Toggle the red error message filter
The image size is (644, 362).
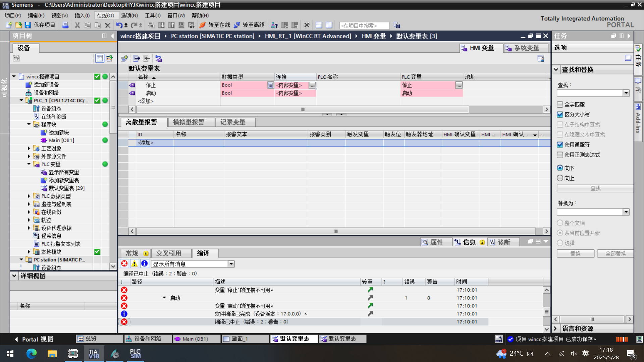(124, 264)
